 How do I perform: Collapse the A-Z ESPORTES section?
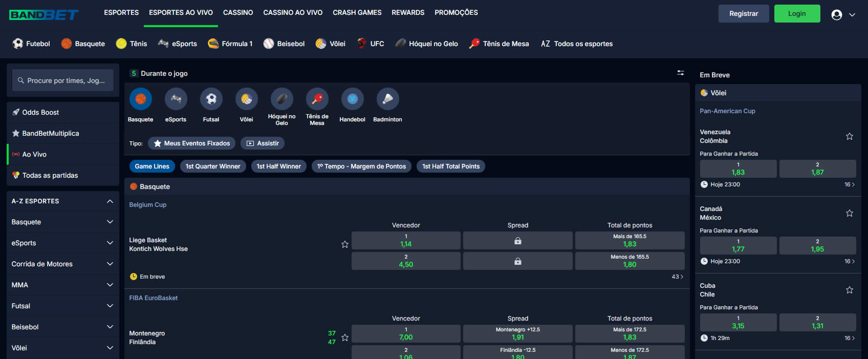pos(63,201)
